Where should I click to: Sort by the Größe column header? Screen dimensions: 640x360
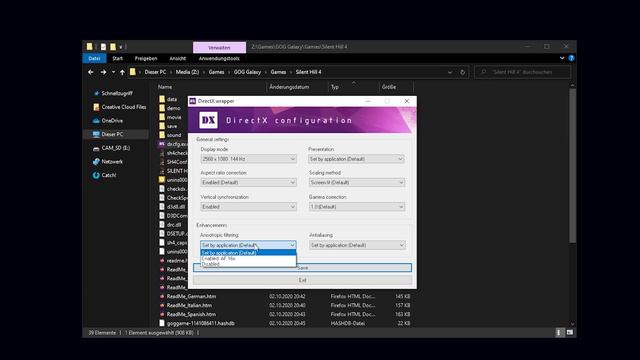[x=389, y=87]
